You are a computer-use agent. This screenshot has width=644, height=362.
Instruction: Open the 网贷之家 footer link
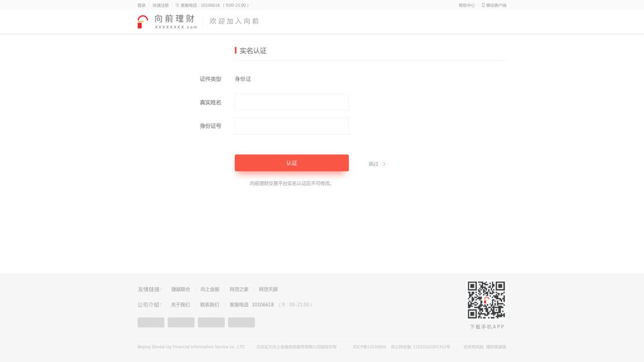tap(239, 290)
